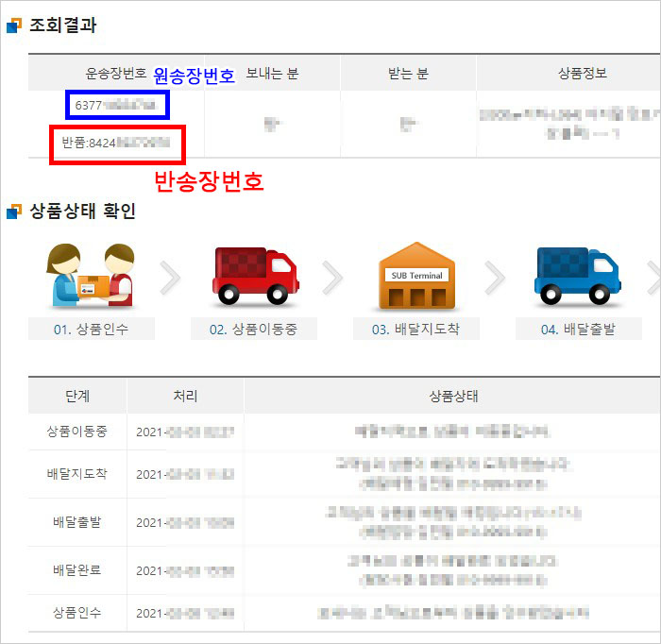661x644 pixels.
Task: Select the 04. 배달출발 step label
Action: [x=578, y=330]
